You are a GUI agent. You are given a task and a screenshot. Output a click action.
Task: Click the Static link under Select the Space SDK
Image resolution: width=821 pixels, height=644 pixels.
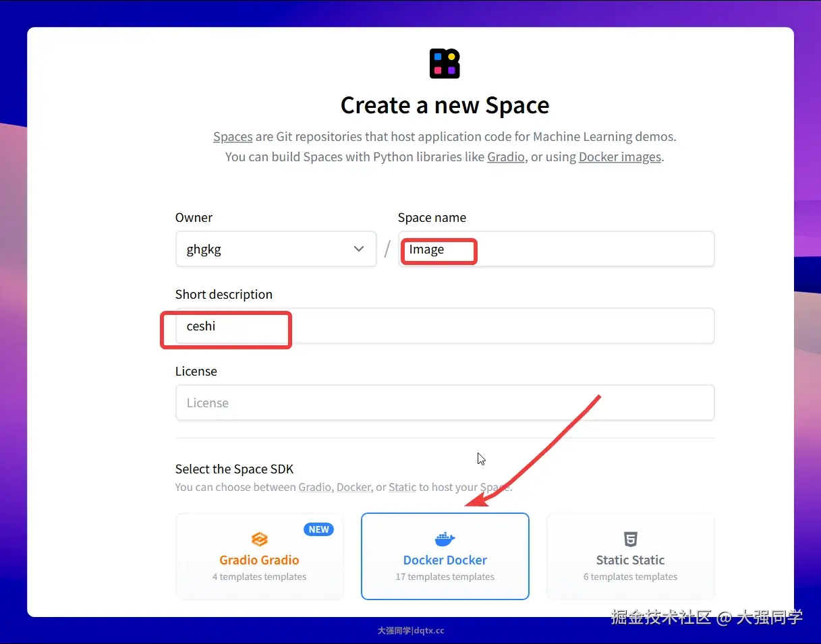tap(402, 487)
